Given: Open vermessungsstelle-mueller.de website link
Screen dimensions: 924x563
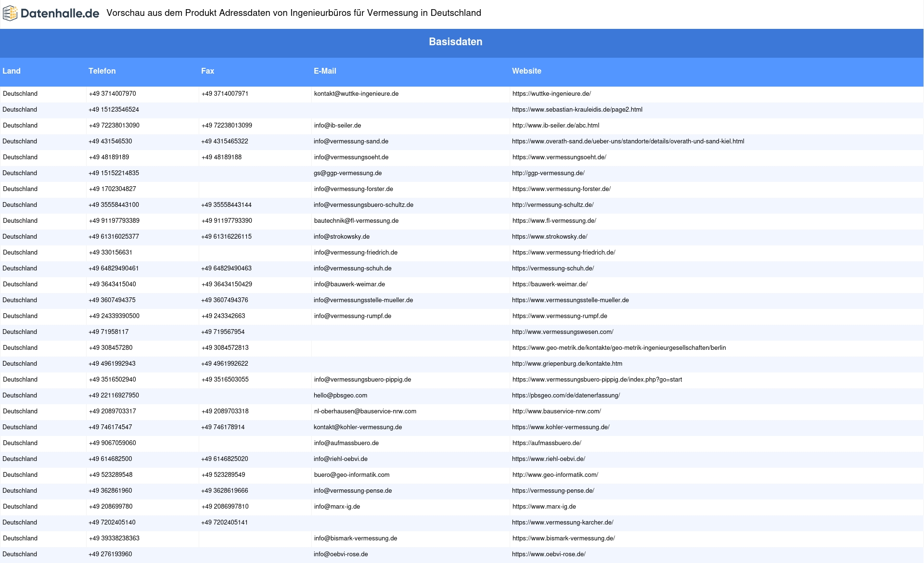Looking at the screenshot, I should pyautogui.click(x=570, y=300).
